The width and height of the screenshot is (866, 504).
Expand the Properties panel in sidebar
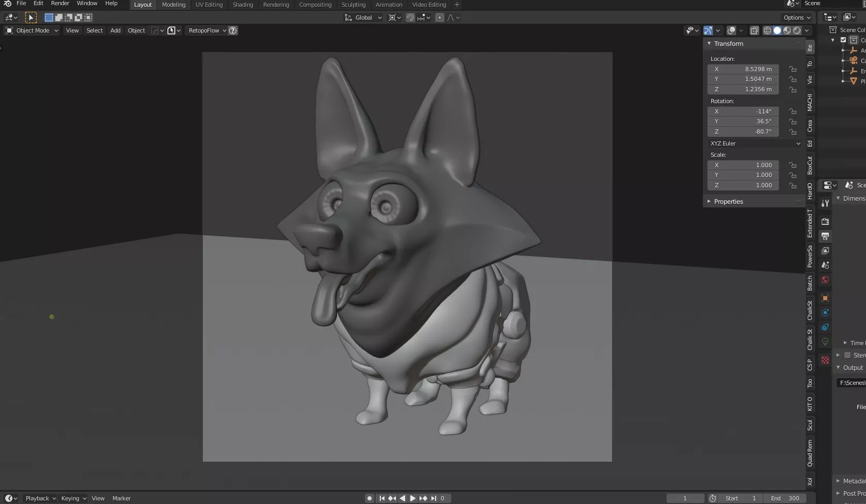coord(728,201)
